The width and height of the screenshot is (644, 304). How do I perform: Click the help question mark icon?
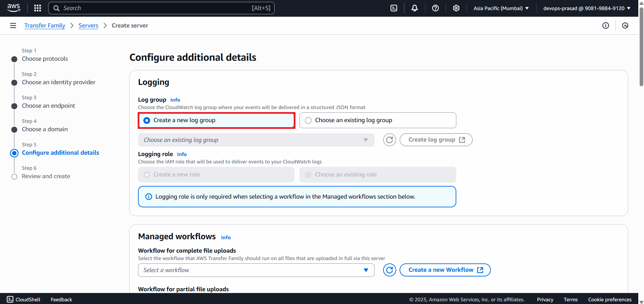pyautogui.click(x=435, y=8)
